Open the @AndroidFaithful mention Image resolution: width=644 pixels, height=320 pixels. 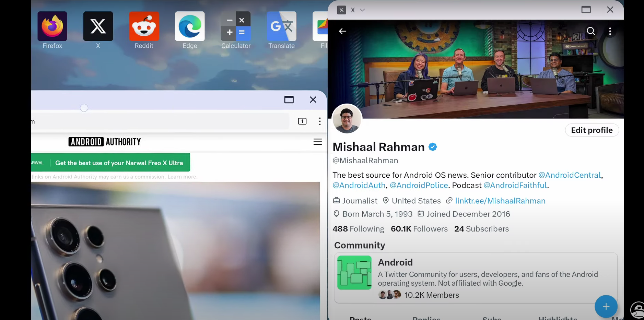(515, 185)
